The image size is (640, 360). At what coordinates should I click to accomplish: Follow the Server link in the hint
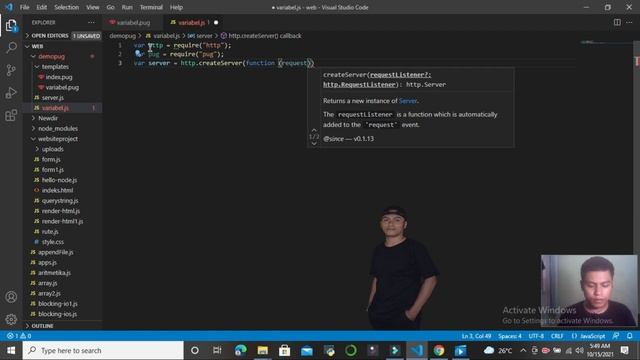(x=408, y=101)
